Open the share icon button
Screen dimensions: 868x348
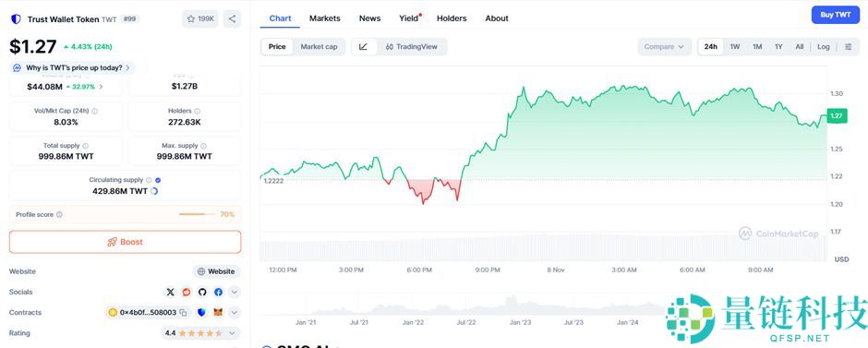coord(232,18)
